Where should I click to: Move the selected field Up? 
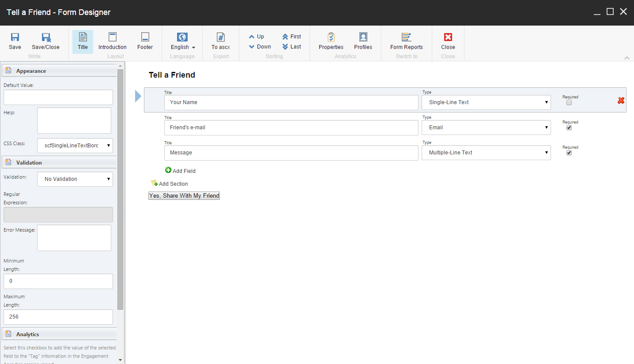(256, 37)
